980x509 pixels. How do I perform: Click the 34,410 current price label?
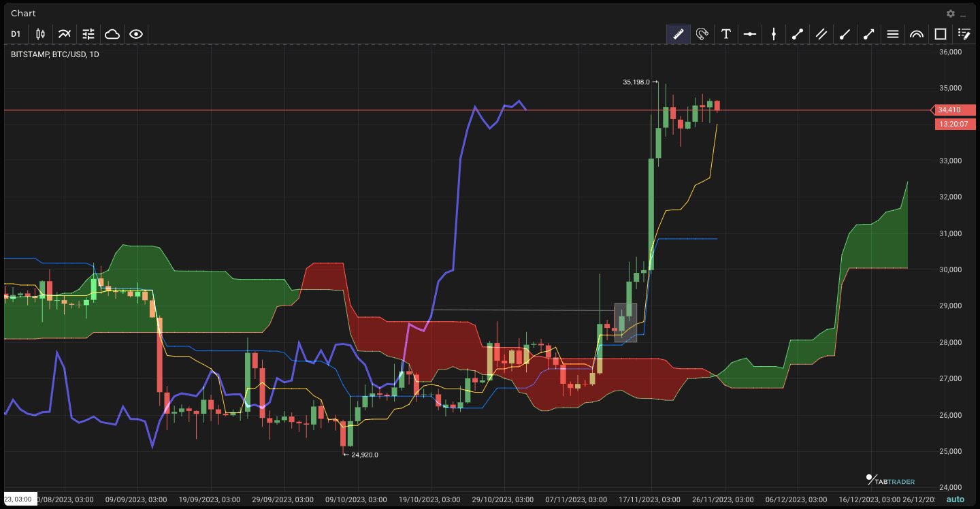coord(953,110)
